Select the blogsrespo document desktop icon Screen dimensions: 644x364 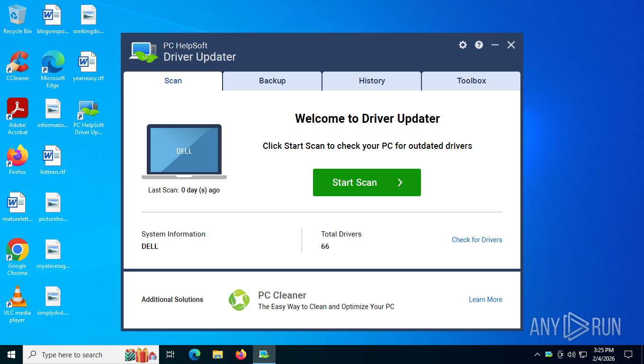53,20
